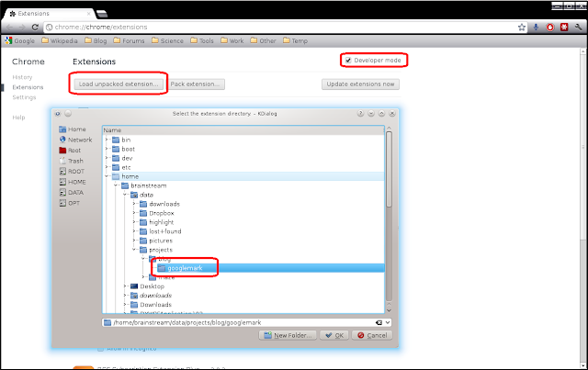Click the red asterisk extension icon

(x=564, y=27)
